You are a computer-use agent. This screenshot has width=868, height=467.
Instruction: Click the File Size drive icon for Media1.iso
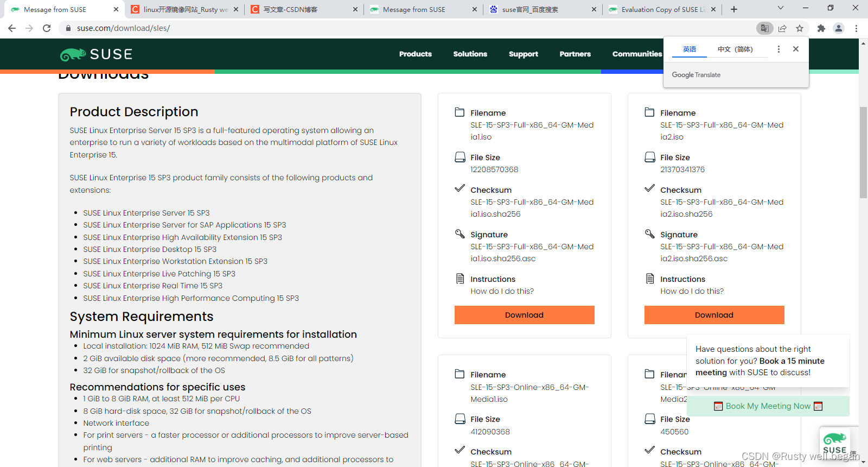coord(459,157)
